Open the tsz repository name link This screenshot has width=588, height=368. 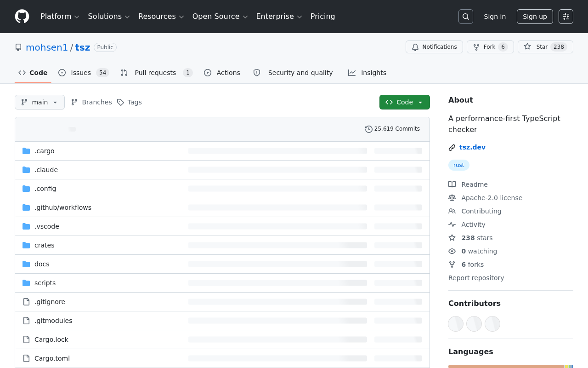tap(83, 47)
